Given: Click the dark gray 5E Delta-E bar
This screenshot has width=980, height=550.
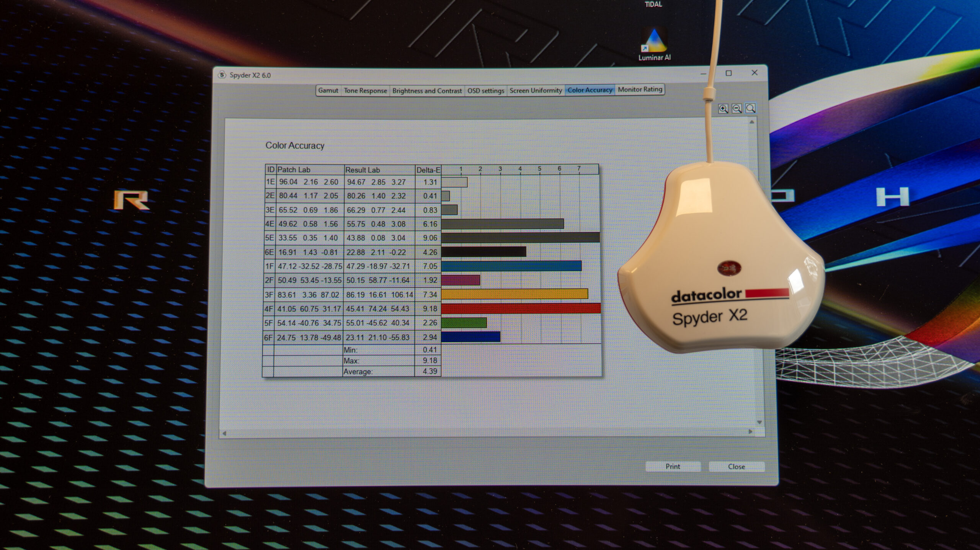Looking at the screenshot, I should click(521, 237).
